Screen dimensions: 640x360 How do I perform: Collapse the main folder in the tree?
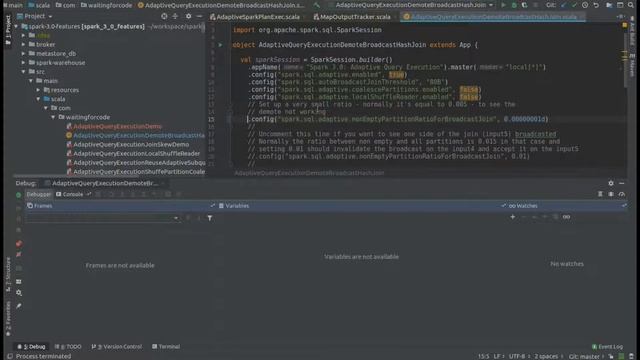point(31,81)
